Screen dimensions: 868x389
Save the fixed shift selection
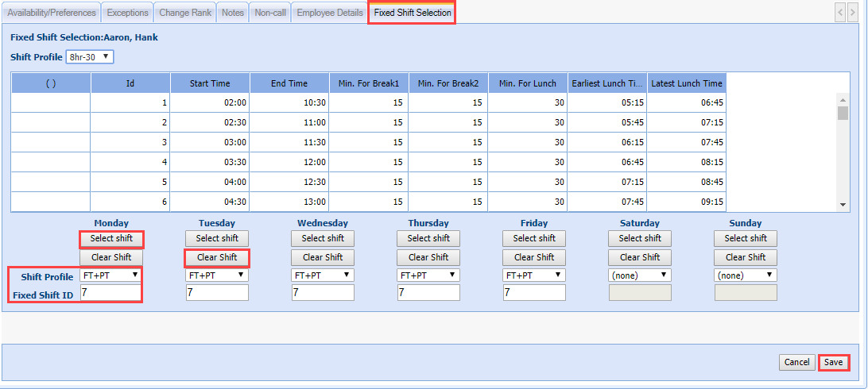[833, 362]
